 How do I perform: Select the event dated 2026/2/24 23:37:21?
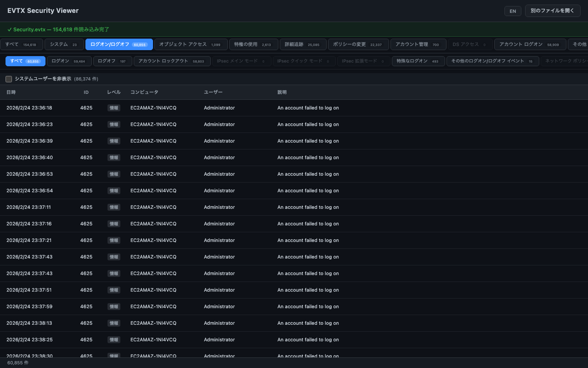point(294,241)
